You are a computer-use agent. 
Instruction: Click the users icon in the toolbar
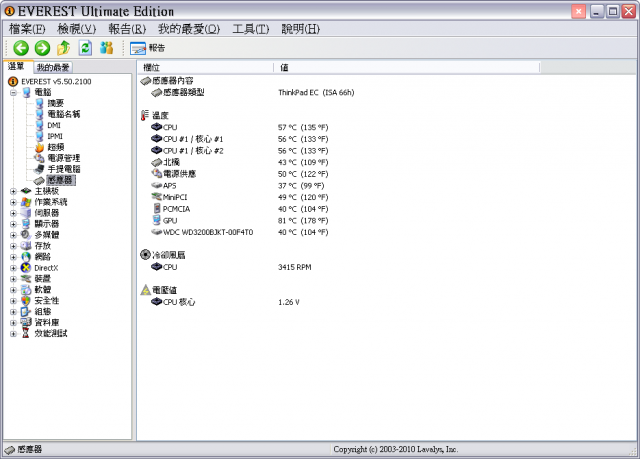click(107, 48)
